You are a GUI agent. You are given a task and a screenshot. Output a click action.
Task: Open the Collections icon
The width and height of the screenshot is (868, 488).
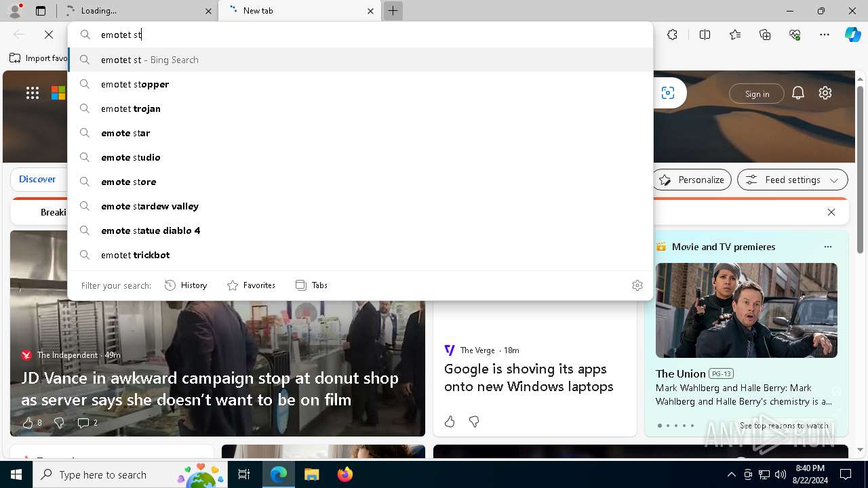pos(765,35)
